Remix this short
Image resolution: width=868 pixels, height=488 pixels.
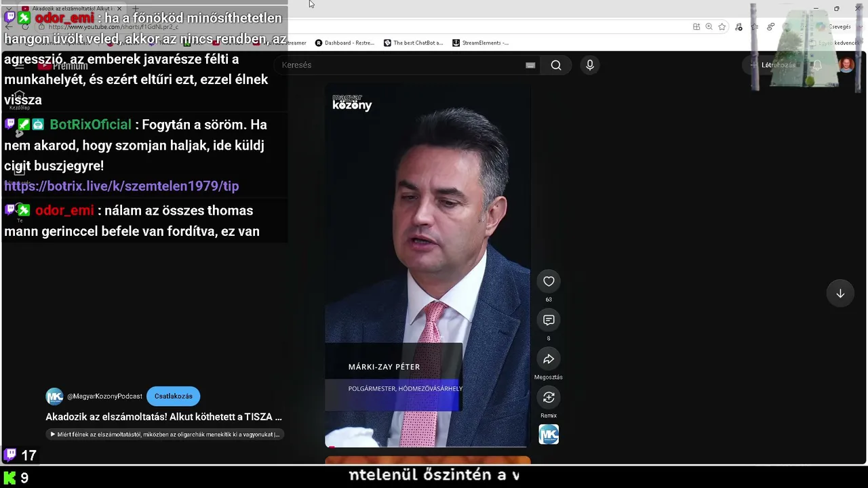[x=549, y=397]
